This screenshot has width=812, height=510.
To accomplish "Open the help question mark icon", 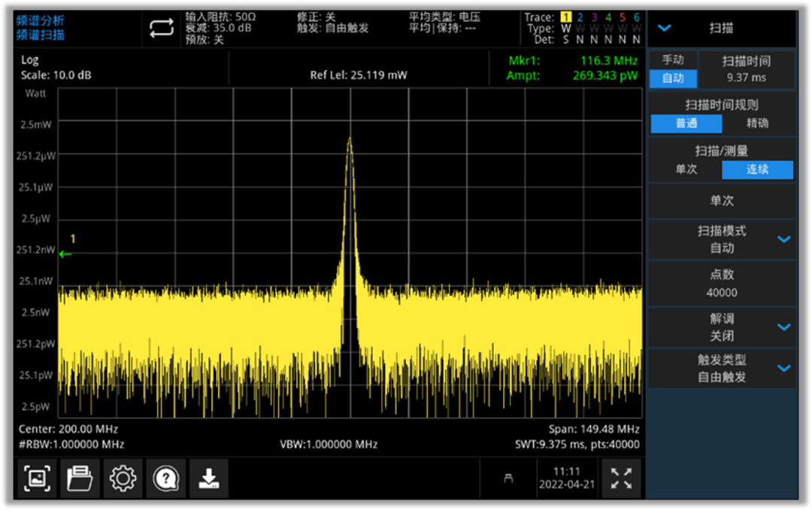I will click(x=165, y=478).
